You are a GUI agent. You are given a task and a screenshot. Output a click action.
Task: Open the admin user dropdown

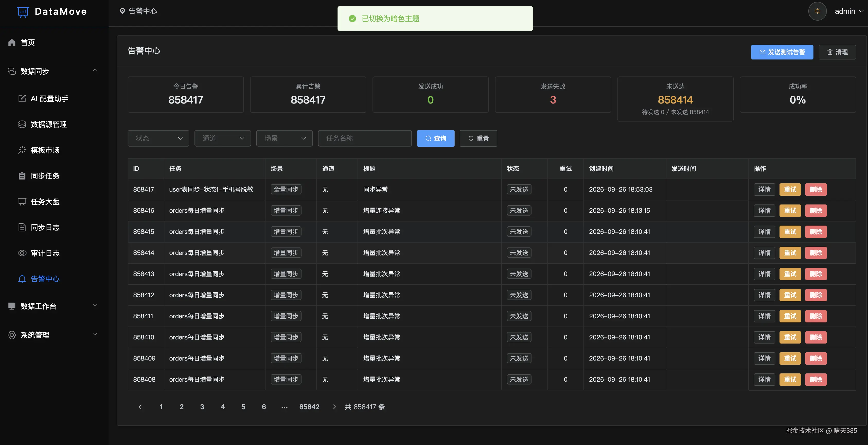pos(849,11)
